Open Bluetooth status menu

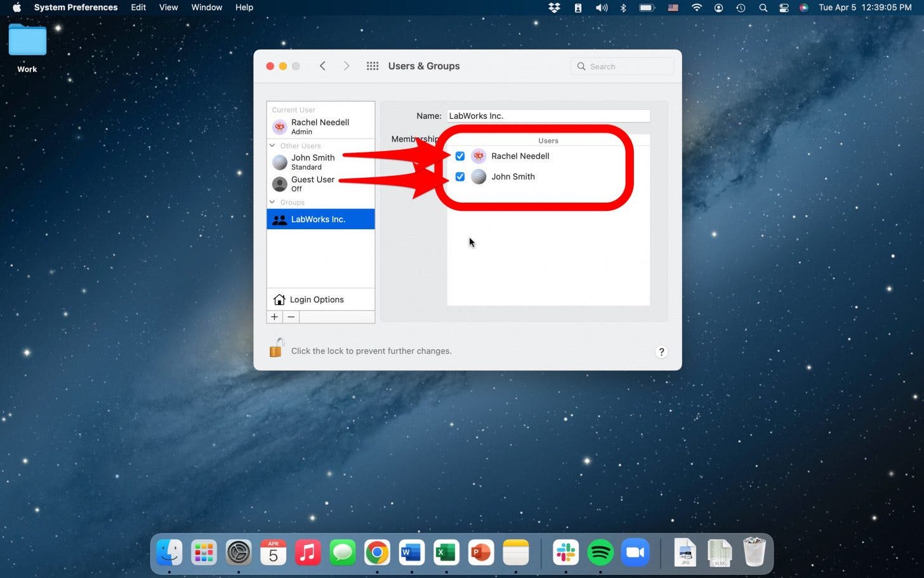coord(623,8)
